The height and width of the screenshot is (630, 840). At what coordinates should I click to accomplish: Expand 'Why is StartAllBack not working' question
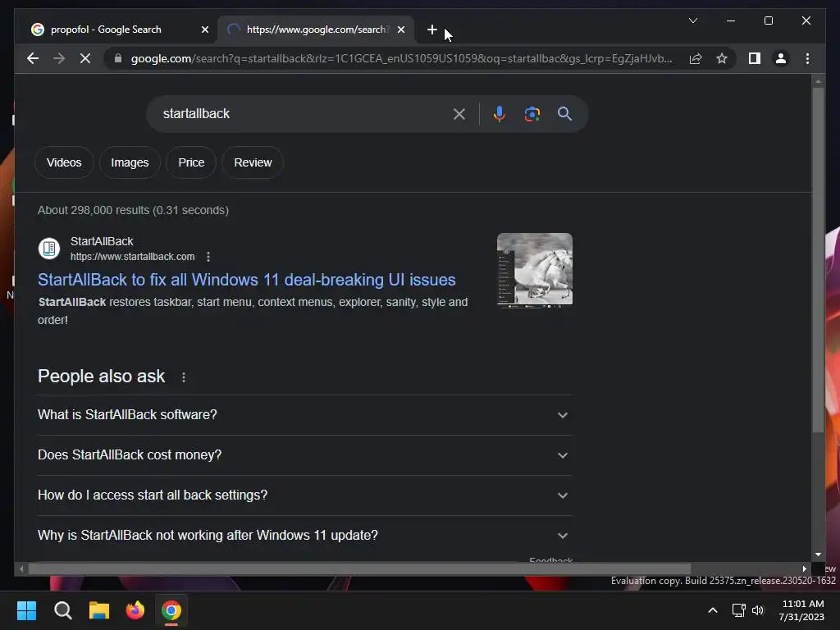tap(304, 535)
